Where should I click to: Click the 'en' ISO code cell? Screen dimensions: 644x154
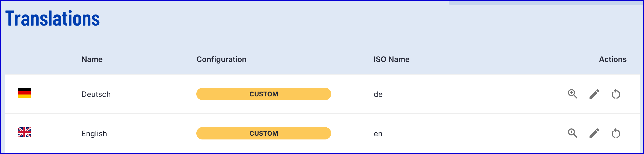tap(378, 134)
